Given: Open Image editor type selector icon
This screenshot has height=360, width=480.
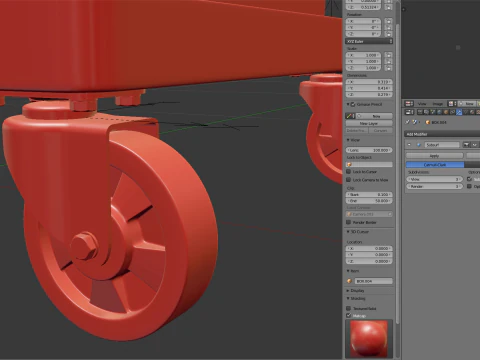Looking at the screenshot, I should [409, 104].
